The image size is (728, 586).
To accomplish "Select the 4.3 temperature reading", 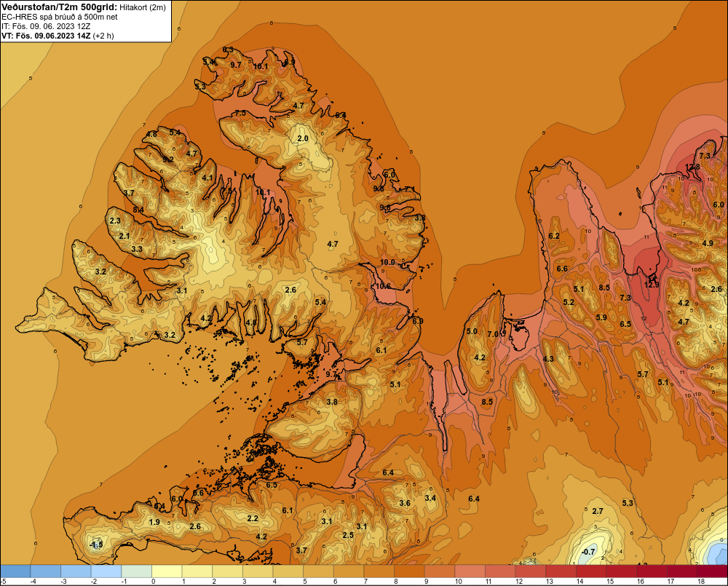I will click(548, 358).
